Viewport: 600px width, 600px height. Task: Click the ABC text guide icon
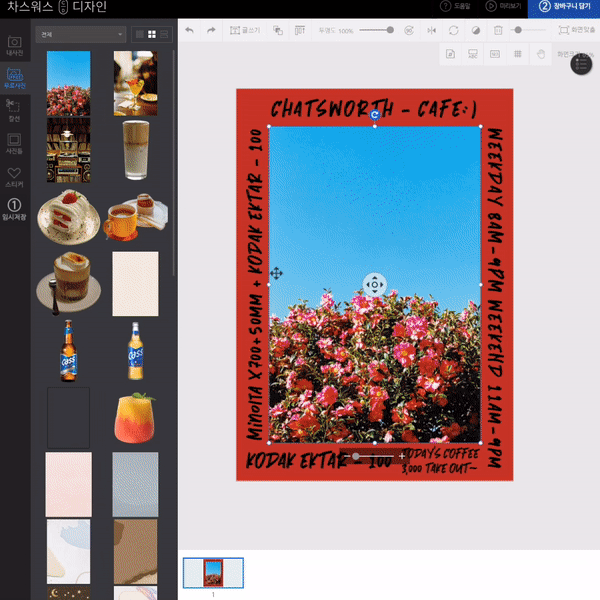473,54
